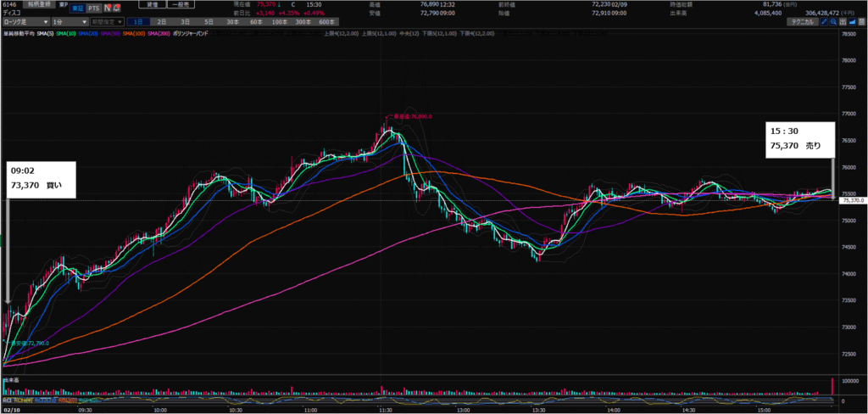Image resolution: width=868 pixels, height=414 pixels.
Task: Toggle the 東証 exchange button
Action: coord(75,7)
